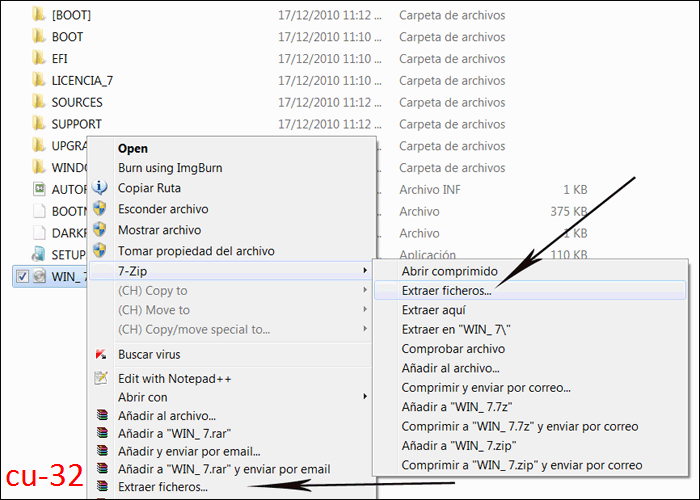Viewport: 700px width, 500px height.
Task: Click the 17/12/2010 11:12 date of [BOOT]
Action: point(329,15)
